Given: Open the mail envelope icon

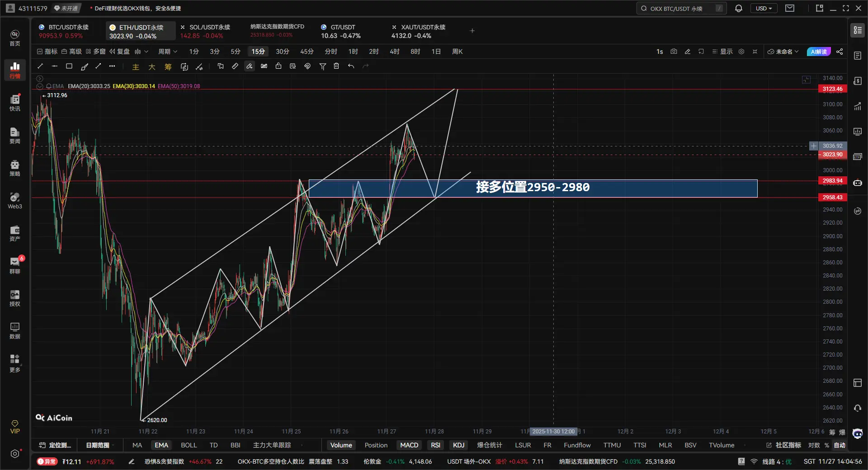Looking at the screenshot, I should point(790,9).
